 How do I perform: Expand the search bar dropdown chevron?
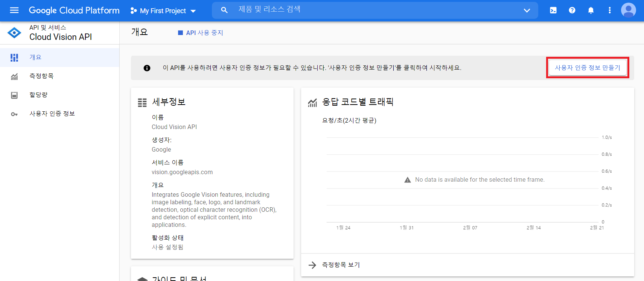pos(527,11)
